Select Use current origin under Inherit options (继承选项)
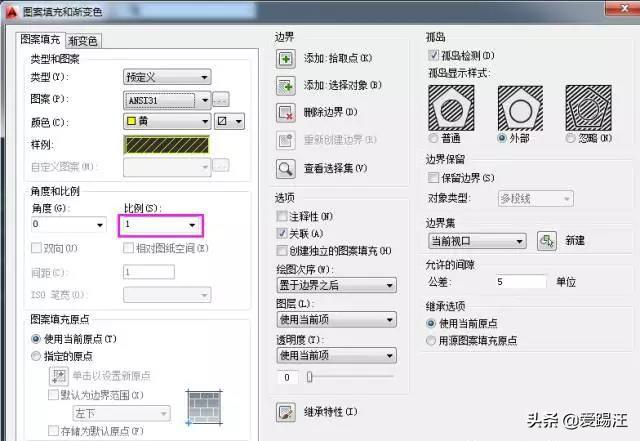The height and width of the screenshot is (441, 640). (x=431, y=323)
